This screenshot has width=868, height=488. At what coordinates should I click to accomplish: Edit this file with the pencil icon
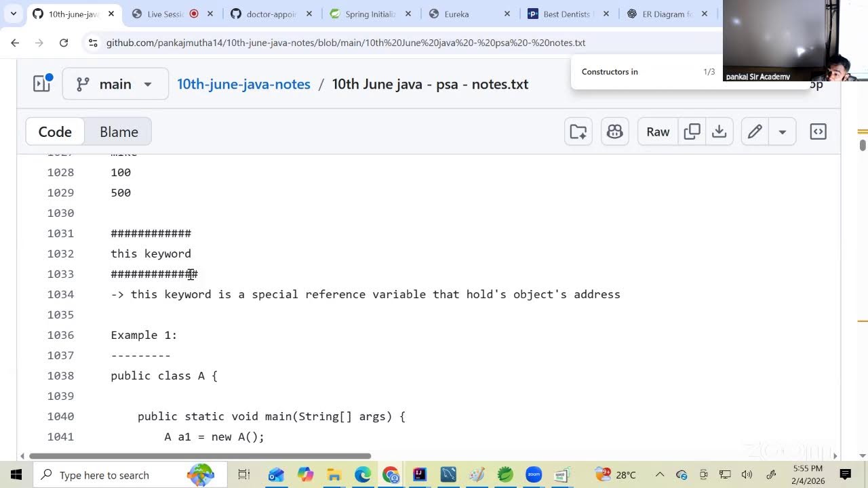click(x=755, y=131)
